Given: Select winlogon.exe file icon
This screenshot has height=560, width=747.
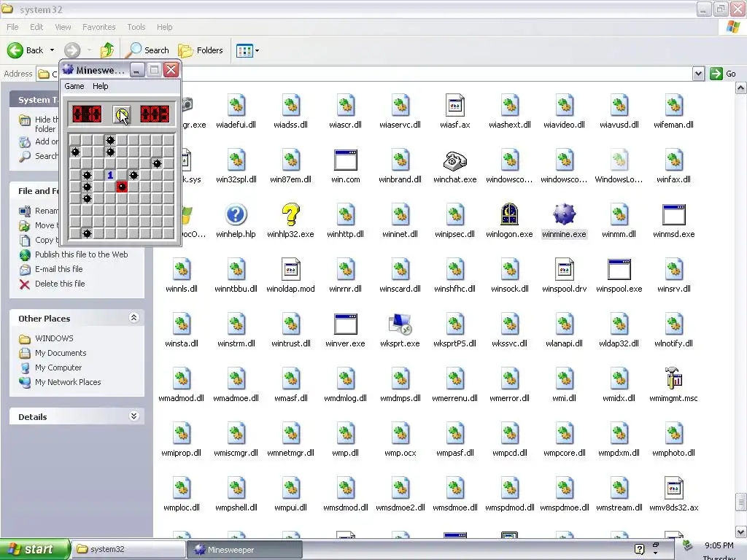Looking at the screenshot, I should pos(509,215).
